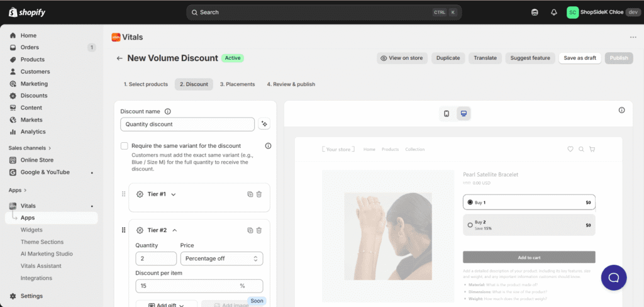Open the Price type Percentage off dropdown
This screenshot has width=644, height=307.
(222, 259)
